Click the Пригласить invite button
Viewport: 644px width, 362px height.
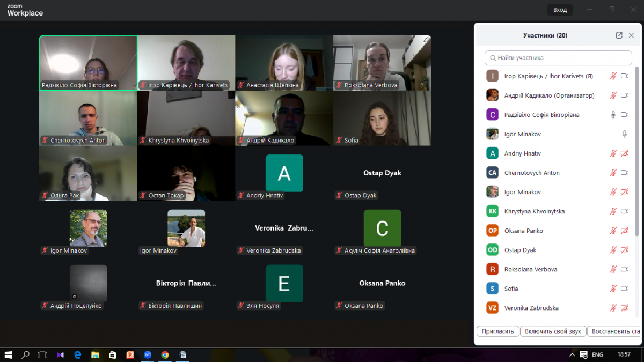[x=498, y=331]
